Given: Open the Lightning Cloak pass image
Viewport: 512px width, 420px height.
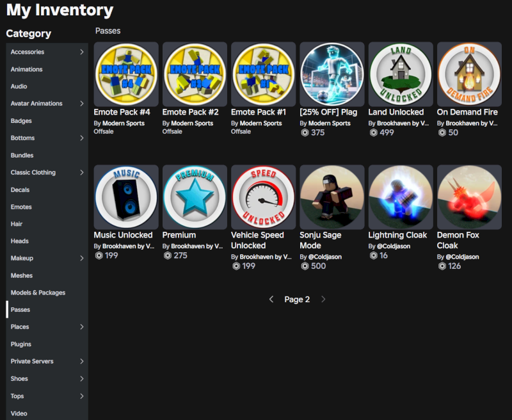Looking at the screenshot, I should pyautogui.click(x=401, y=197).
